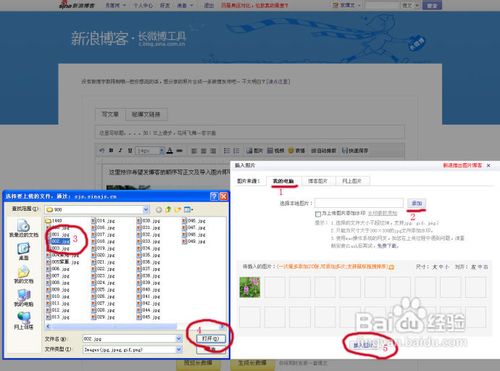Align text right in blog editor toolbar
This screenshot has width=500, height=371.
(213, 151)
